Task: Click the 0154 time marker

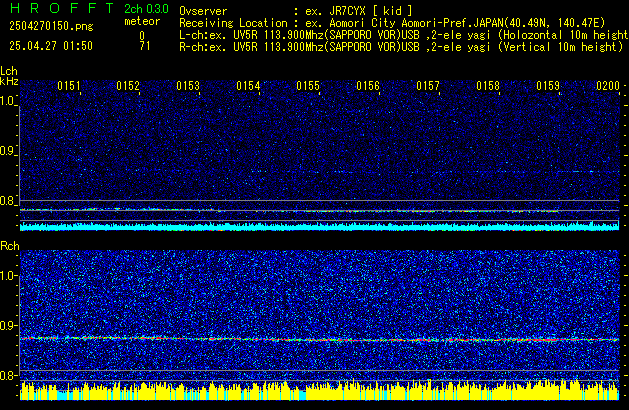Action: tap(248, 86)
